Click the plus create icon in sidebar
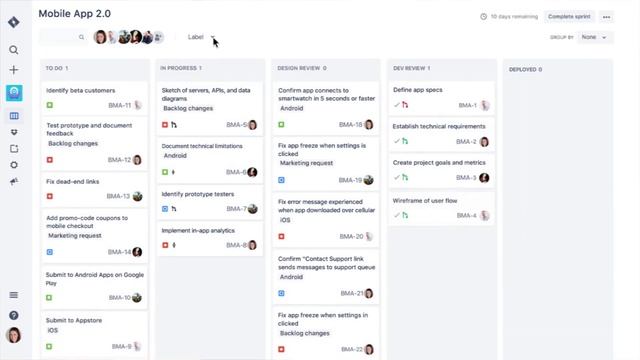The width and height of the screenshot is (640, 360). pos(13,70)
